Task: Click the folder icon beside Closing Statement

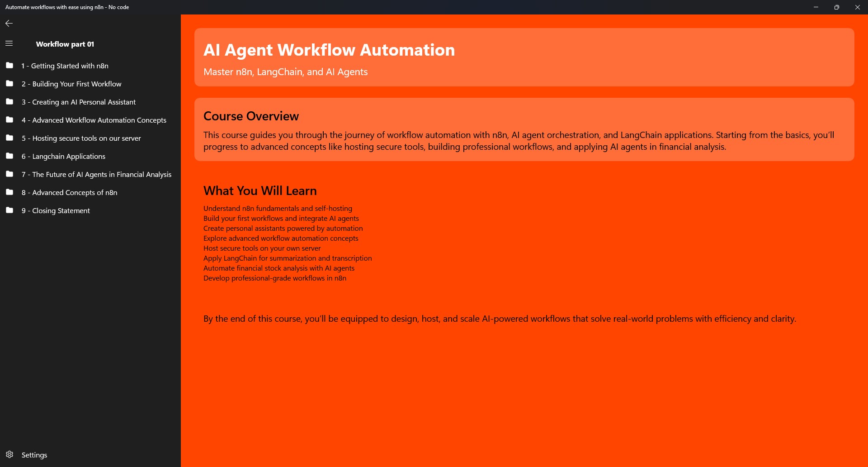Action: [x=9, y=210]
